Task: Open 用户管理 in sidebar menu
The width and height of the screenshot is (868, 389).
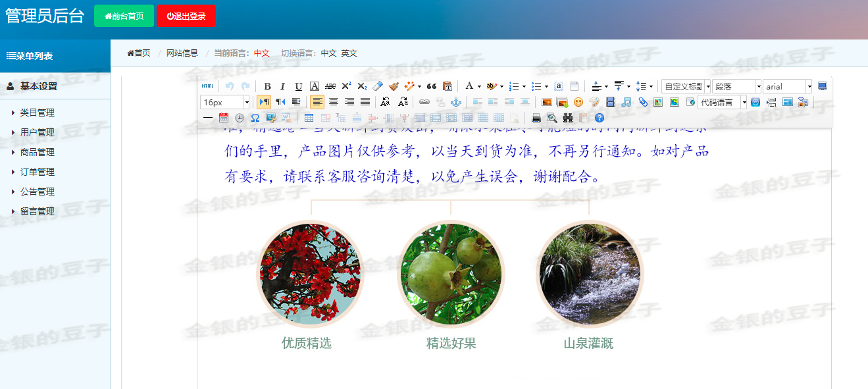Action: pos(38,132)
